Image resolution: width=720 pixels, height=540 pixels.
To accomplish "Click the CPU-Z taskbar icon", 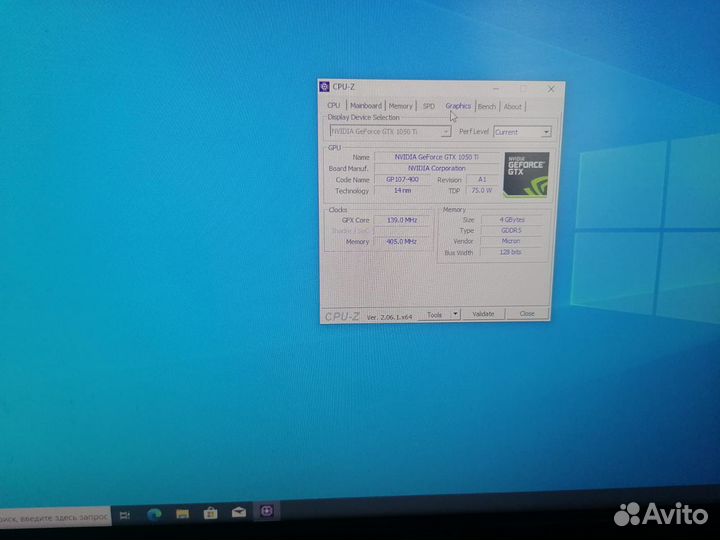I will click(x=267, y=513).
